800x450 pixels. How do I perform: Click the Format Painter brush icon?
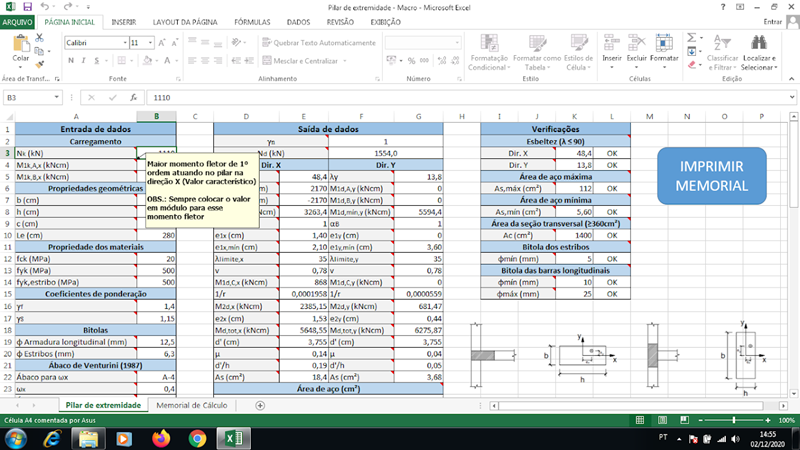(x=39, y=64)
